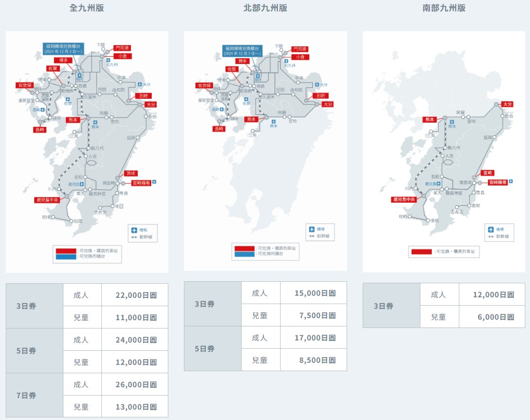Click the Kumamoto airport icon on All-Kyushu map
The height and width of the screenshot is (420, 530).
point(95,123)
